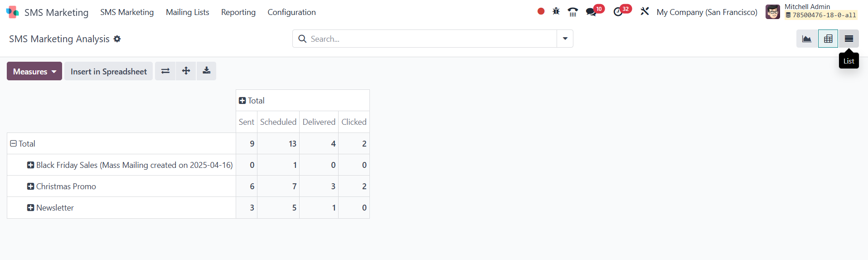Screen dimensions: 868x260
Task: Expand the Newsletter row
Action: tap(31, 208)
